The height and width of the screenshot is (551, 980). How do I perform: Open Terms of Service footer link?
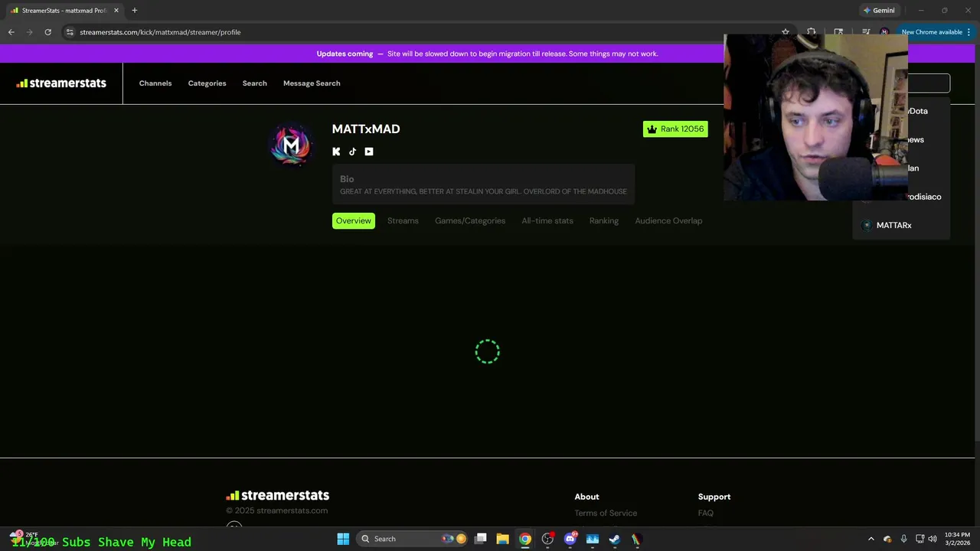[606, 513]
